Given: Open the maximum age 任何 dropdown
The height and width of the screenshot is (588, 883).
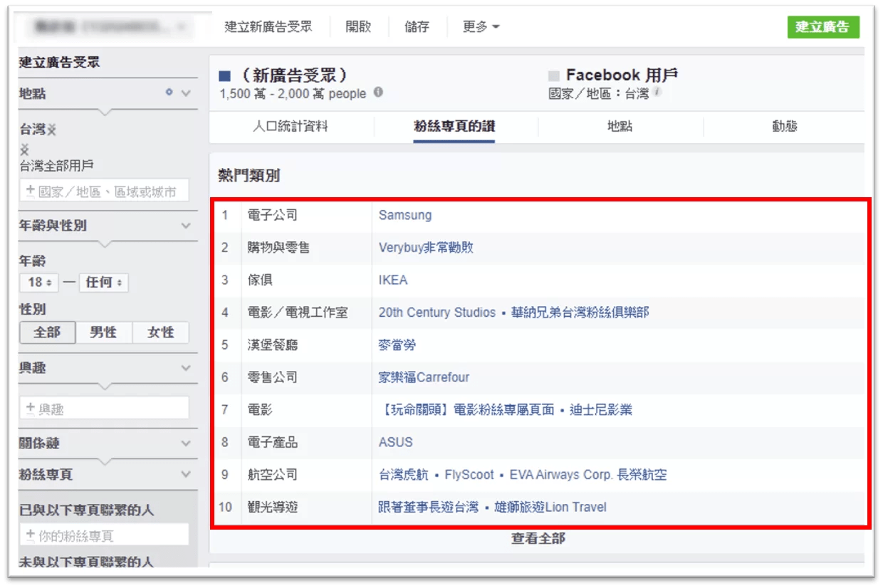Looking at the screenshot, I should pyautogui.click(x=103, y=283).
